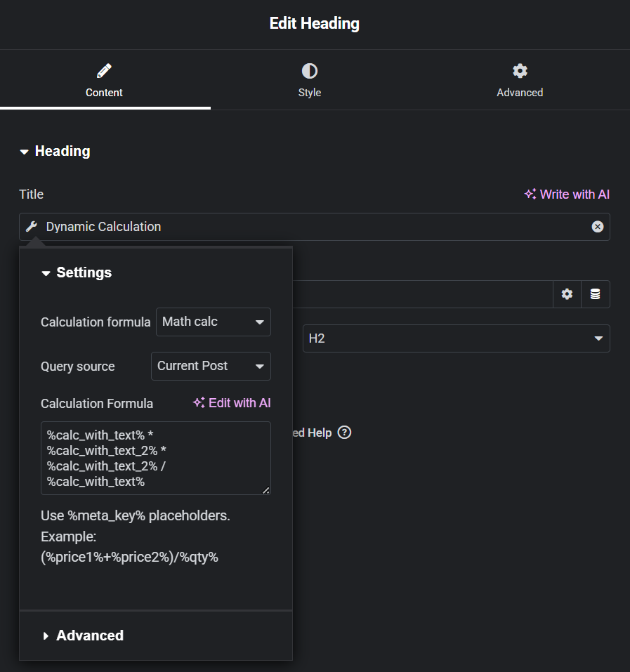This screenshot has width=630, height=672.
Task: Click the 'Title' field label
Action: click(x=32, y=195)
